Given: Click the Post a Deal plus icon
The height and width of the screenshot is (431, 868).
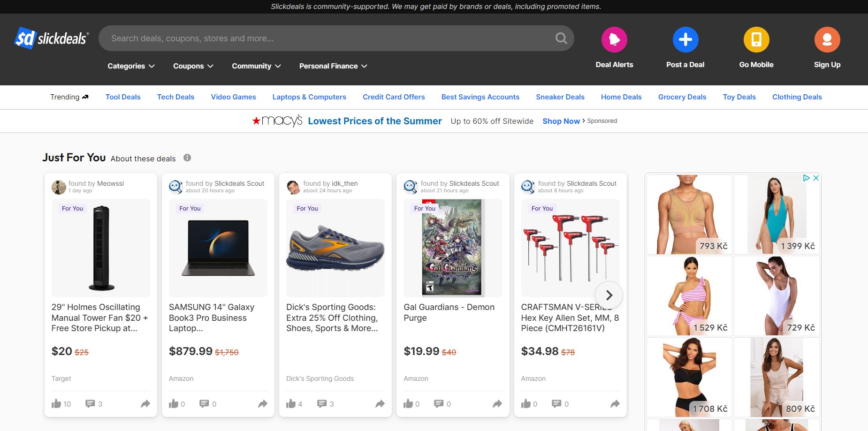Looking at the screenshot, I should [685, 39].
